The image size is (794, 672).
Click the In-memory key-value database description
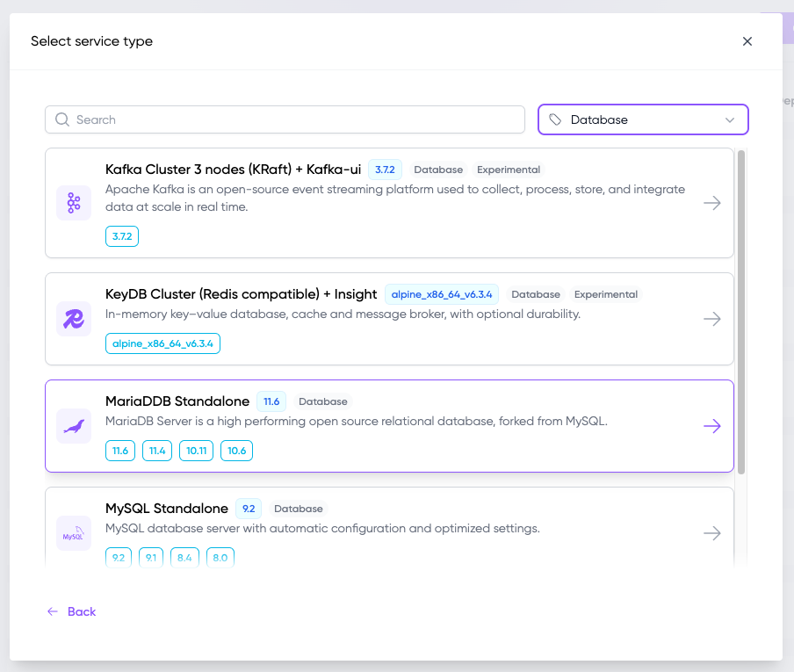click(343, 314)
